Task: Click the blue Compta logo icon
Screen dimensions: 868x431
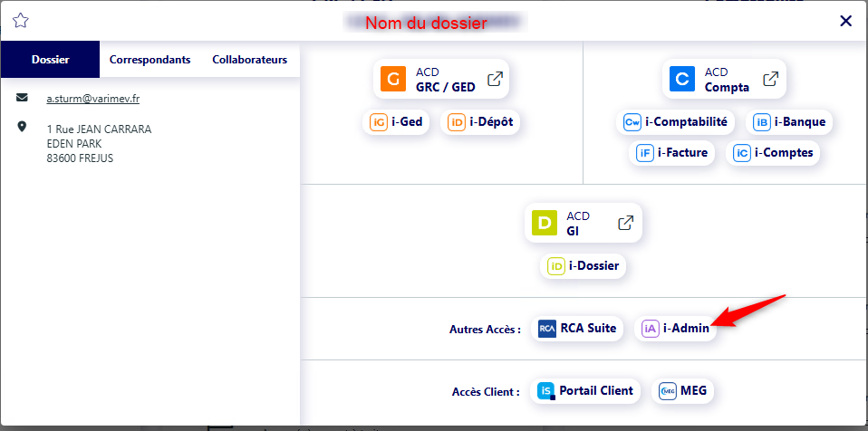Action: pos(682,79)
